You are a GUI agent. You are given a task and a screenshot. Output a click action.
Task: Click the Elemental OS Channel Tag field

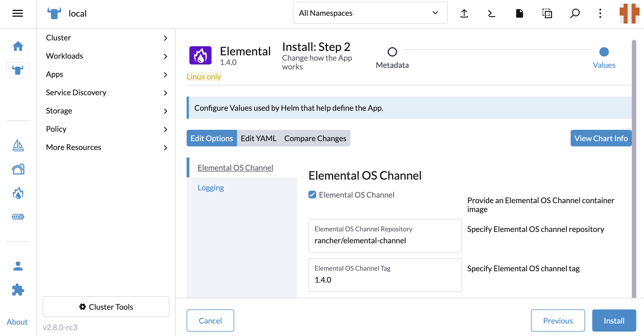tap(385, 275)
